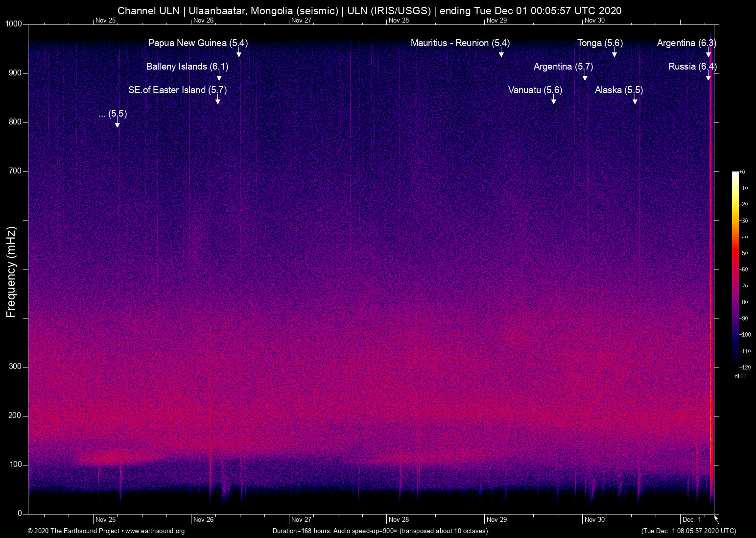Select the SE of Easter Island (5.7) arrow
The width and height of the screenshot is (756, 538).
218,101
